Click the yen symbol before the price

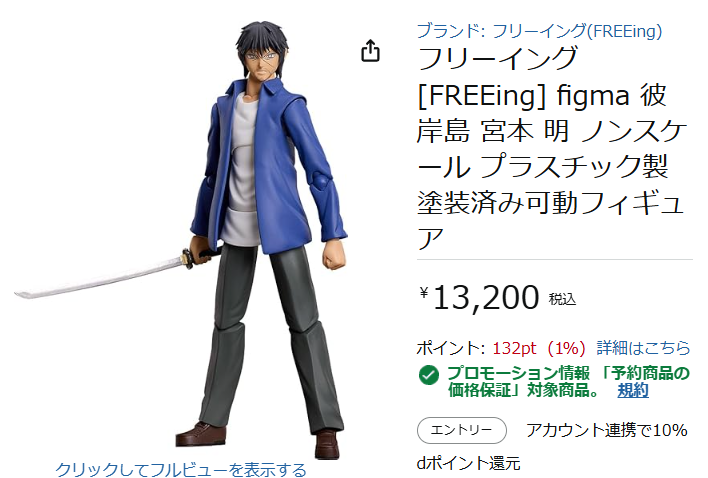pyautogui.click(x=424, y=293)
